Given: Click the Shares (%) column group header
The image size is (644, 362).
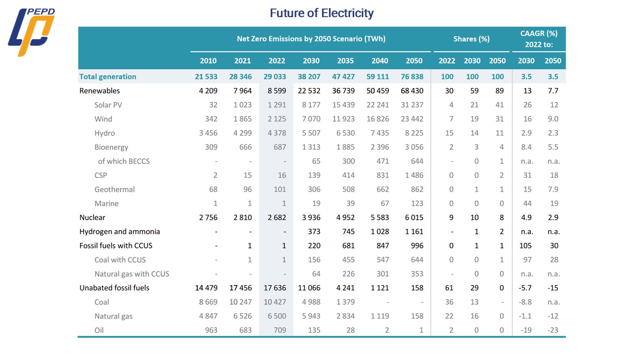Looking at the screenshot, I should tap(471, 39).
